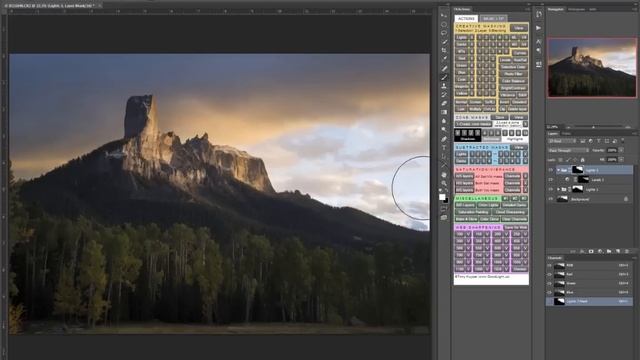The image size is (640, 360).
Task: Open the layer Kind filter dropdown
Action: 561,141
